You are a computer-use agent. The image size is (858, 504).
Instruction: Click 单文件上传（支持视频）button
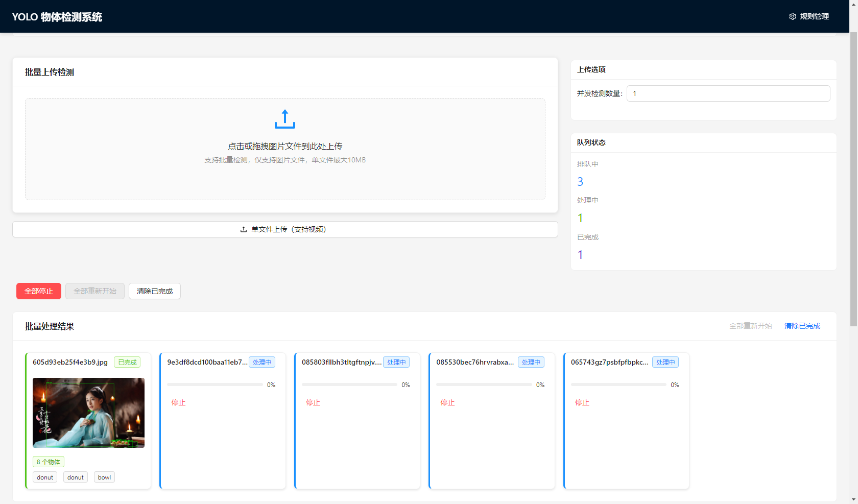point(285,229)
